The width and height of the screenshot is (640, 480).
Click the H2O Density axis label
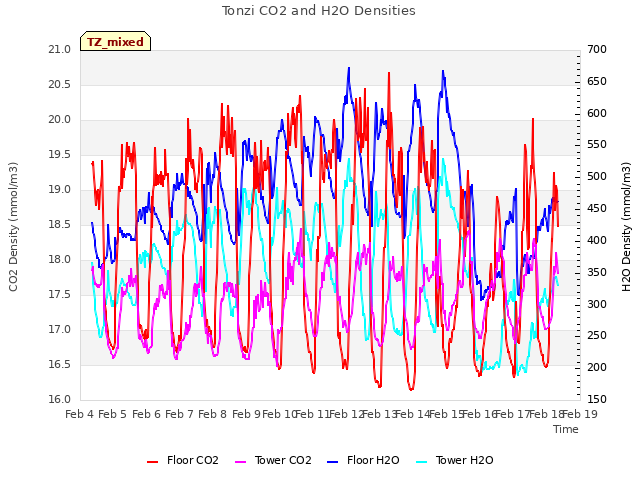pyautogui.click(x=626, y=227)
